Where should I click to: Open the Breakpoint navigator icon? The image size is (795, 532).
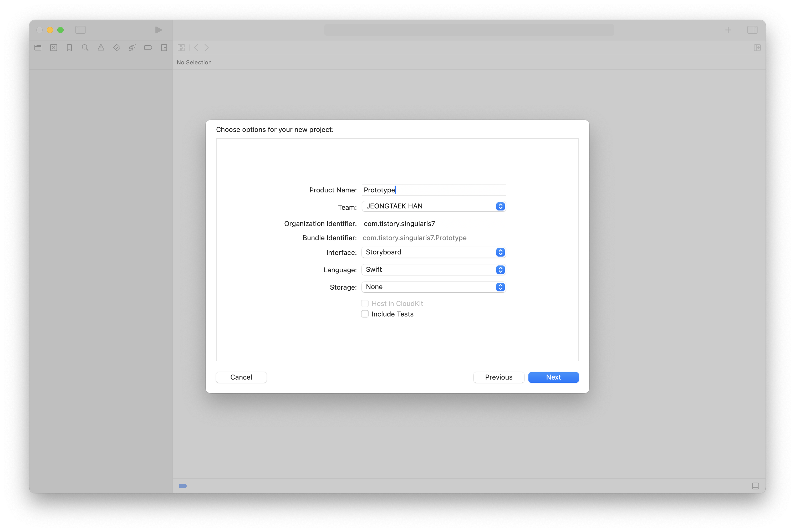(x=148, y=48)
